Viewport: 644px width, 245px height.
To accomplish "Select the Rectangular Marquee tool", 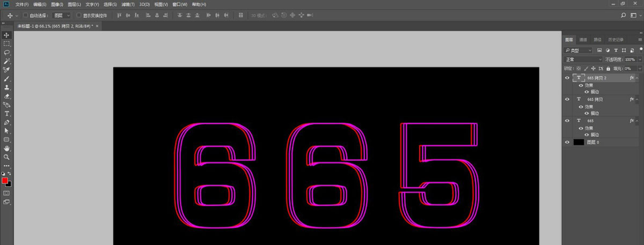I will (7, 43).
